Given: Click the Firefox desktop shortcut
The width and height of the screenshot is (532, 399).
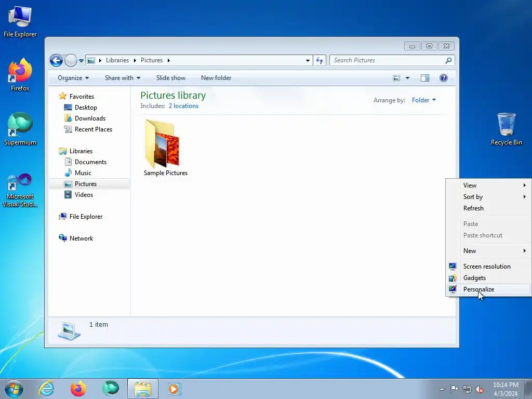Looking at the screenshot, I should point(20,75).
